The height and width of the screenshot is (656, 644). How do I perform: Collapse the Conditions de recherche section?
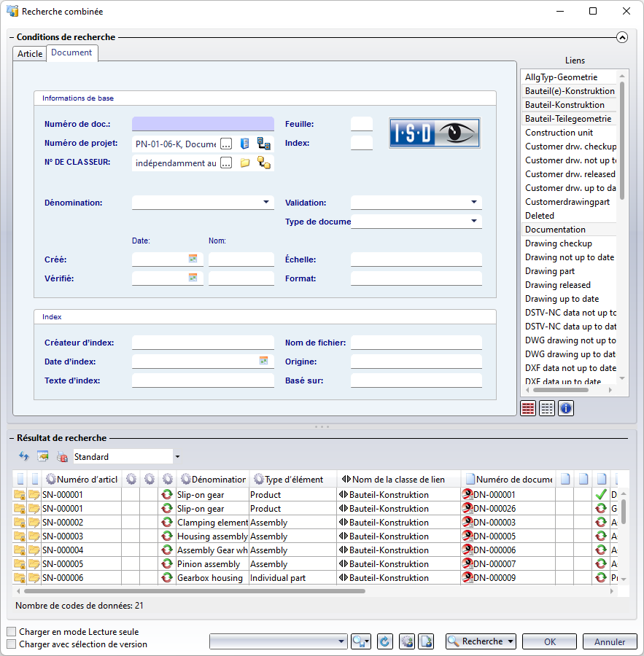click(x=621, y=37)
